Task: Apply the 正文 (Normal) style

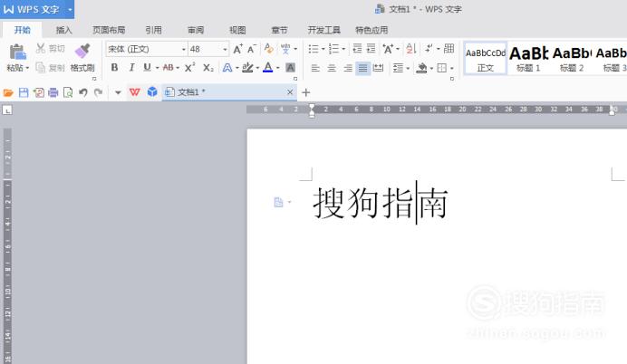Action: point(486,59)
